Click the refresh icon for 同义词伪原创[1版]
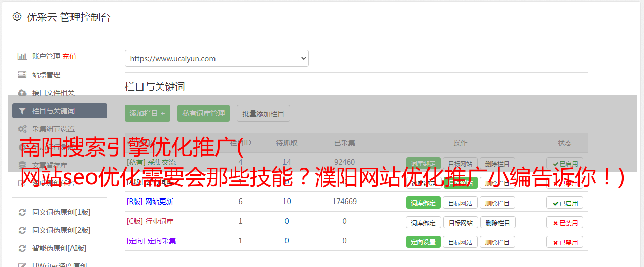The image size is (644, 267). [22, 212]
